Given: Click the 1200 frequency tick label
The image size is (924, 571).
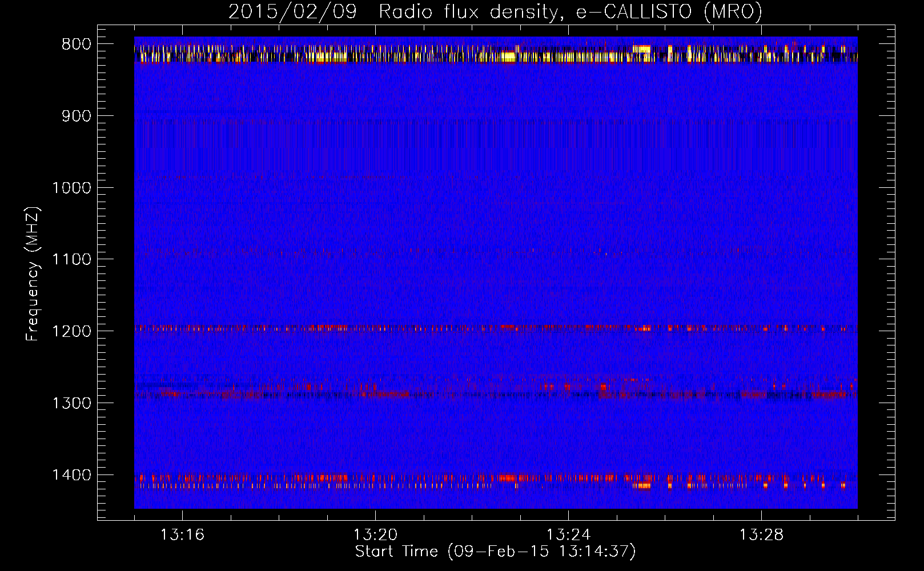Looking at the screenshot, I should click(71, 332).
